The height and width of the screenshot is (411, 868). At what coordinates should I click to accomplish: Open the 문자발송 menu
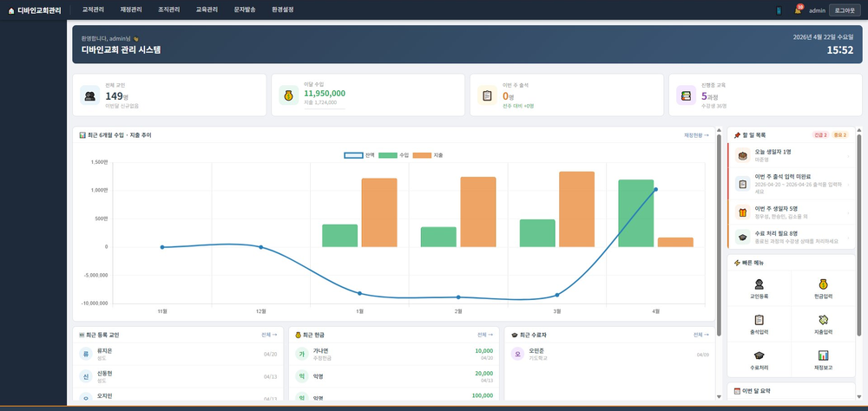coord(245,10)
